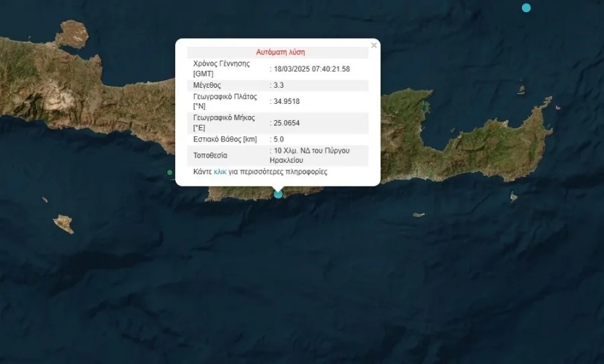Click the islet off Crete's southeast tip
The image size is (604, 364).
(513, 196)
